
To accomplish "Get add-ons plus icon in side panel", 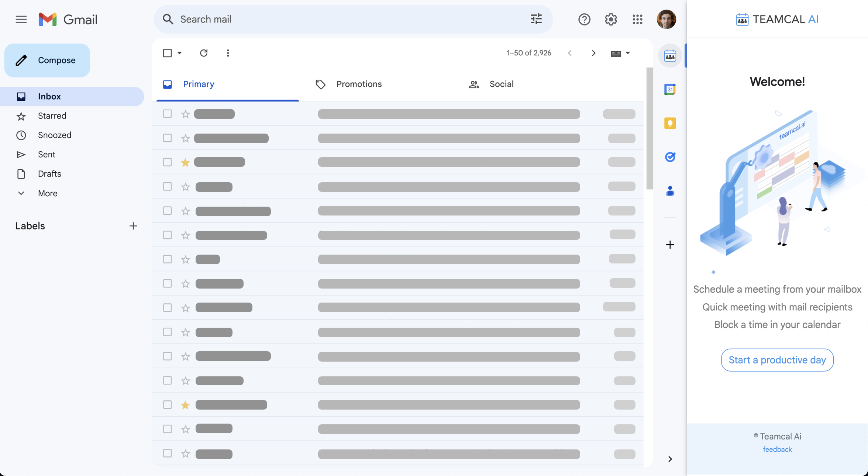I will [670, 245].
